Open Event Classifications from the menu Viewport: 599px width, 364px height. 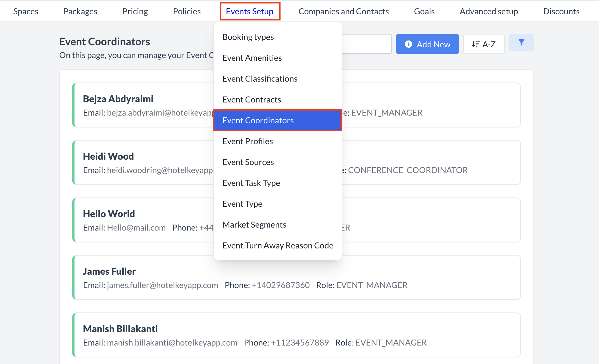coord(260,79)
